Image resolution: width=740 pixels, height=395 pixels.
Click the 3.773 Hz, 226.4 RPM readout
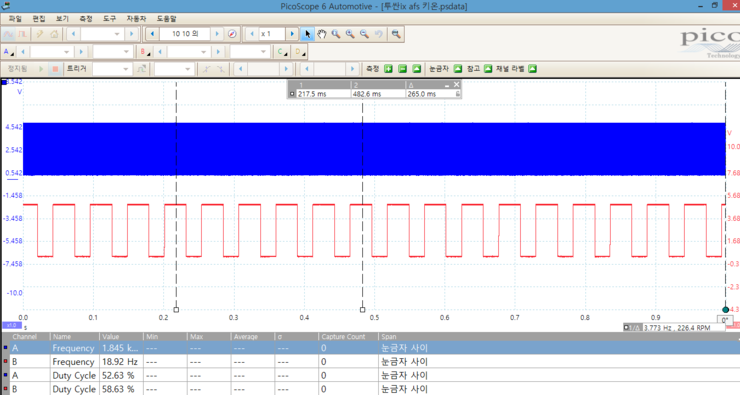[x=677, y=328]
